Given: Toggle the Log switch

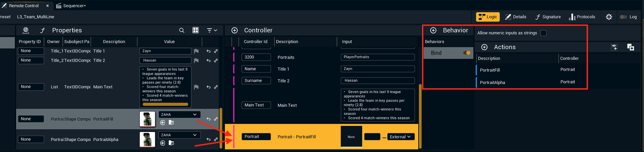Looking at the screenshot, I should [623, 17].
